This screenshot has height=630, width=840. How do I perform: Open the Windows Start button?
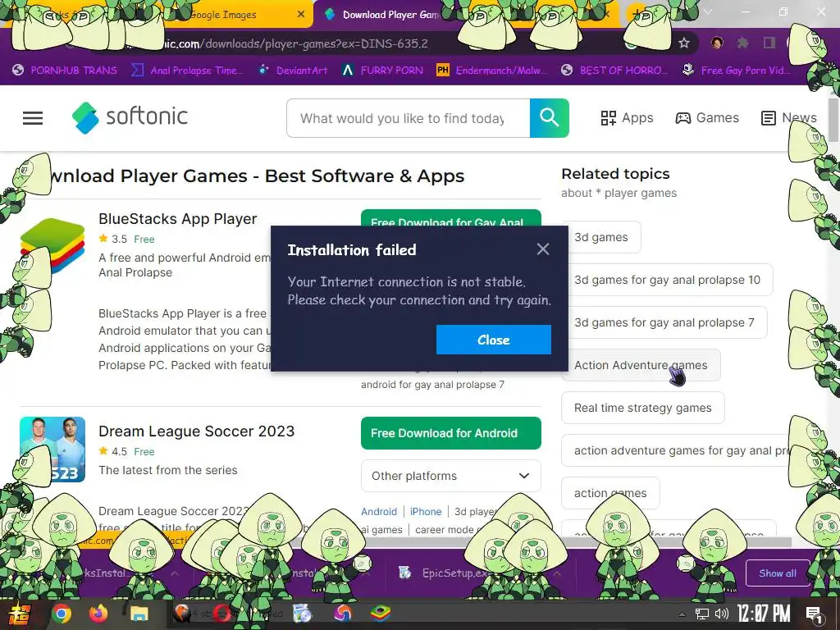point(18,614)
